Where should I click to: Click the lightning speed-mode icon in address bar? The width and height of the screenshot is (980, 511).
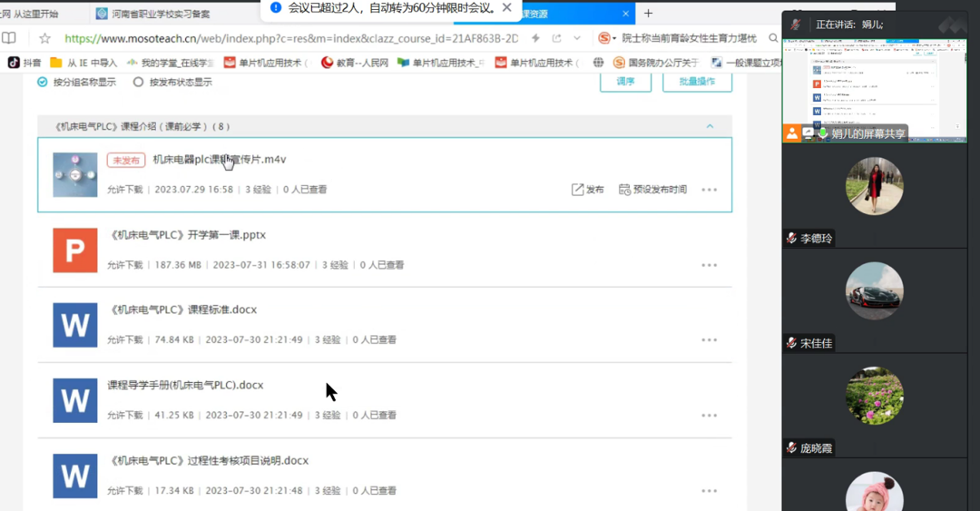[535, 38]
